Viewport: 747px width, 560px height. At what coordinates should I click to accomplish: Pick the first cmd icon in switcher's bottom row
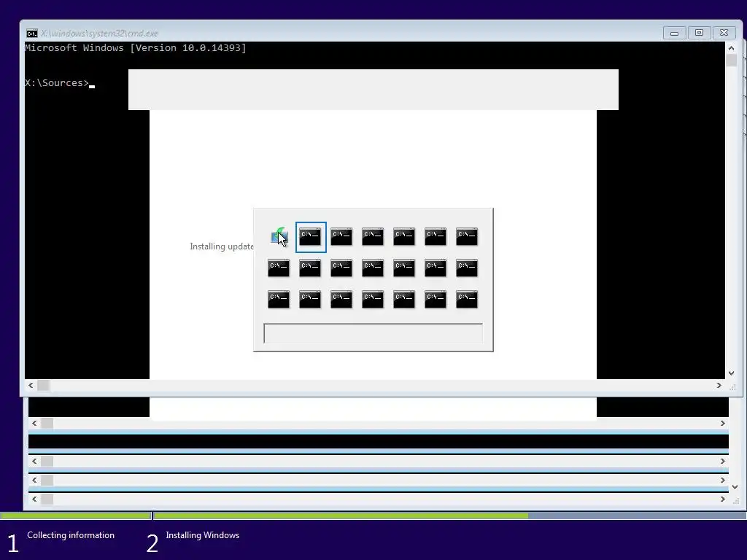(x=279, y=300)
